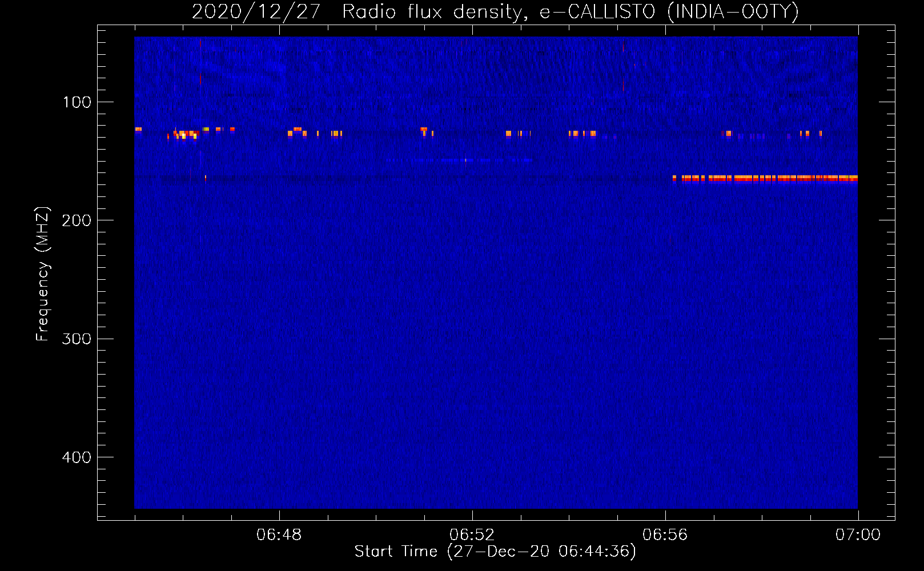Click the 06:48 time tick label
Image resolution: width=924 pixels, height=571 pixels.
click(279, 535)
